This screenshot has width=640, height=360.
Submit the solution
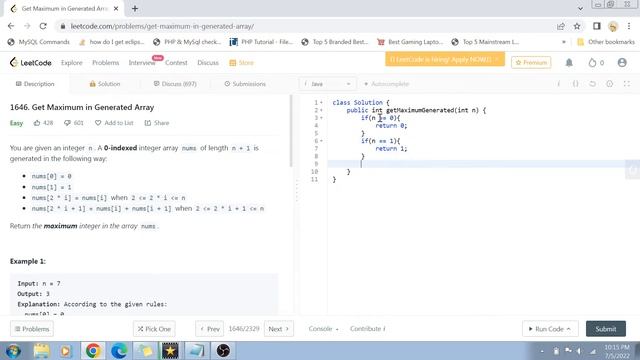[606, 329]
